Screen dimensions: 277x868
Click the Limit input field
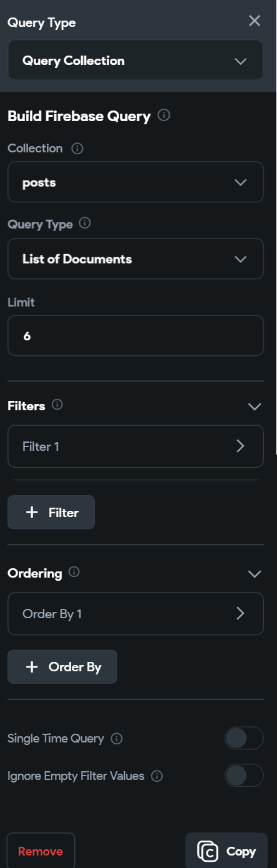(135, 335)
